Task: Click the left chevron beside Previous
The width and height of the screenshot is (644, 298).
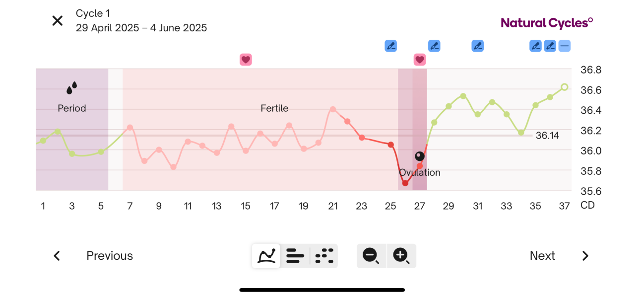Action: pyautogui.click(x=57, y=256)
